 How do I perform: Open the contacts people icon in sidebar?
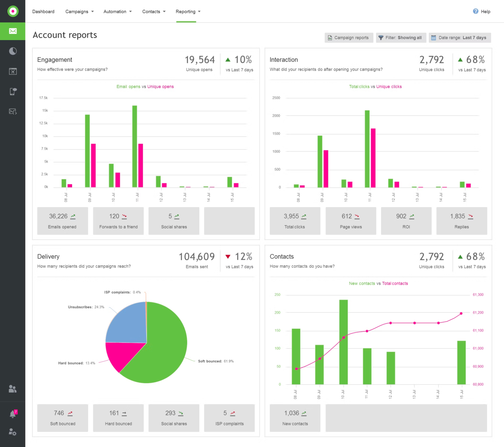[x=13, y=389]
